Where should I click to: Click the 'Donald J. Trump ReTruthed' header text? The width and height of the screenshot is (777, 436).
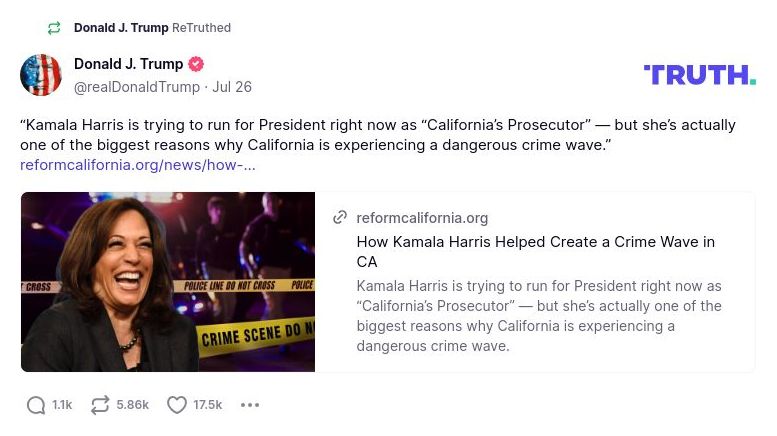coord(152,28)
